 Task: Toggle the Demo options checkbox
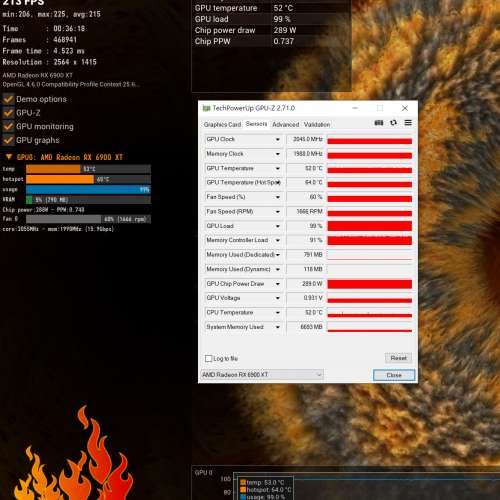[8, 99]
